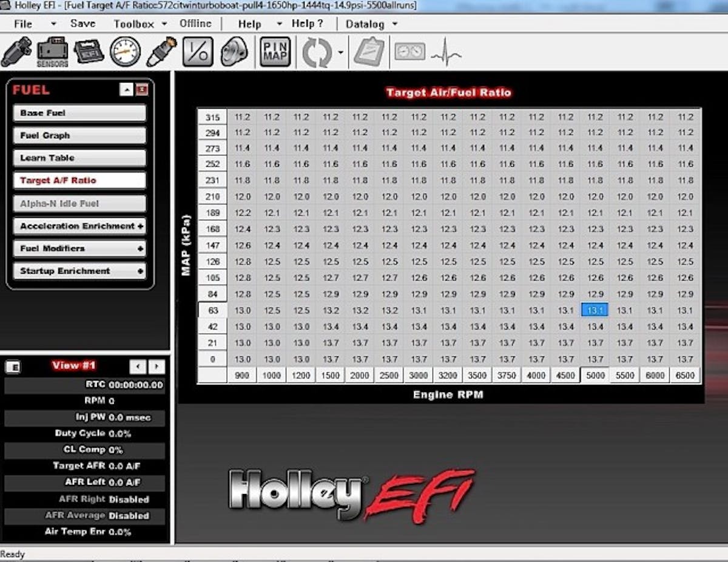Click the Learn Table button
Image resolution: width=728 pixels, height=562 pixels.
pyautogui.click(x=79, y=158)
